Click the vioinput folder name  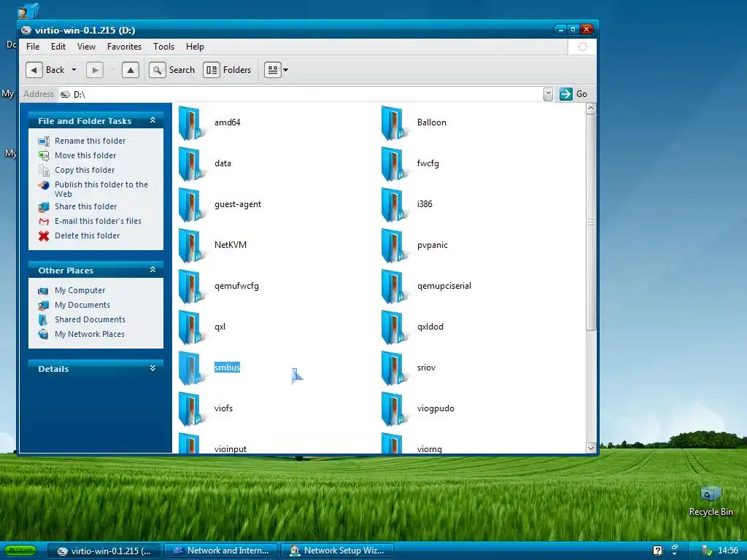point(231,449)
